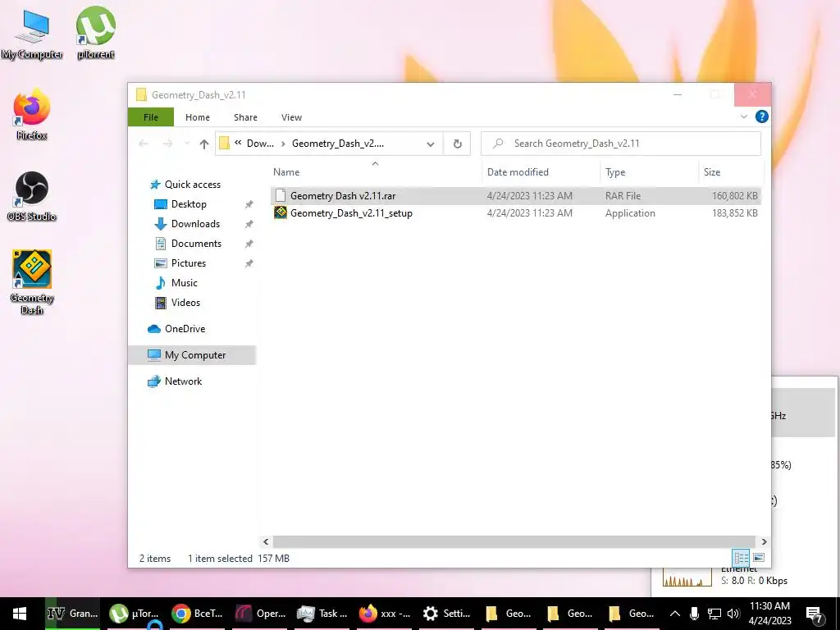Image resolution: width=840 pixels, height=630 pixels.
Task: Click the 160,802 KB size cell
Action: [x=734, y=196]
